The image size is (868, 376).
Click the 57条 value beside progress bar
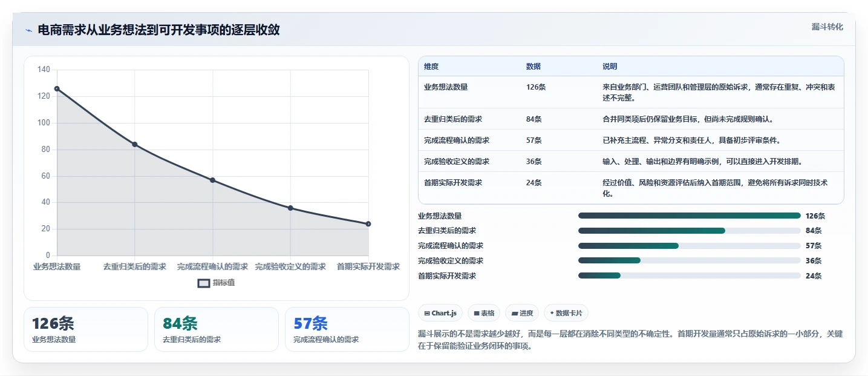point(814,246)
